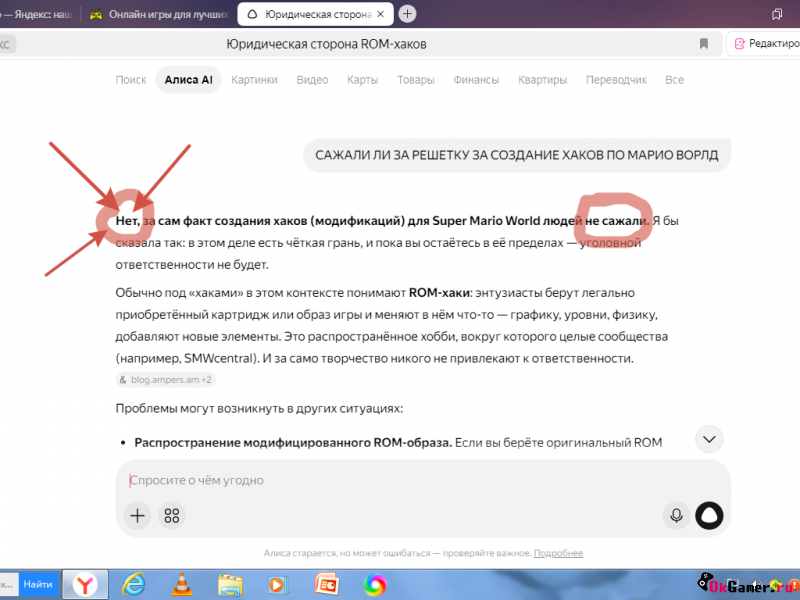The width and height of the screenshot is (800, 600).
Task: Switch to the Яндекс browser tab
Action: (37, 14)
